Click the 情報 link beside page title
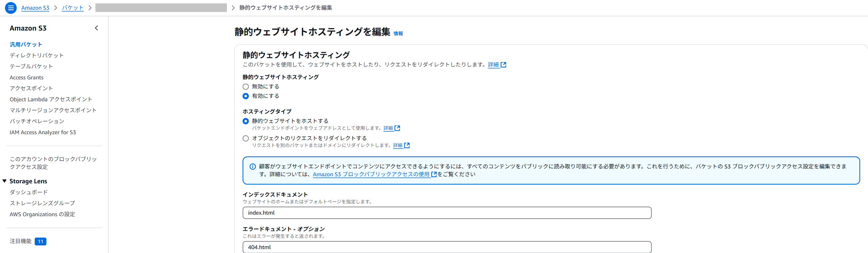The width and height of the screenshot is (868, 253). pyautogui.click(x=398, y=33)
